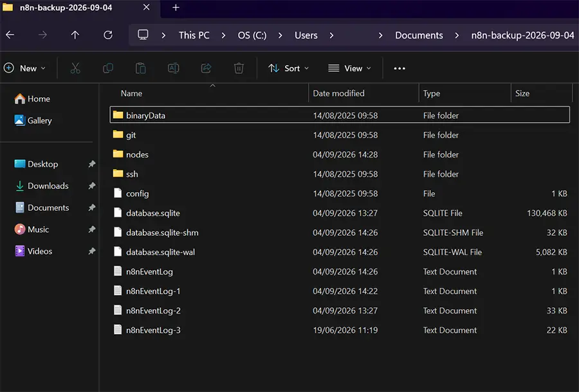Refresh the folder view

pyautogui.click(x=108, y=35)
